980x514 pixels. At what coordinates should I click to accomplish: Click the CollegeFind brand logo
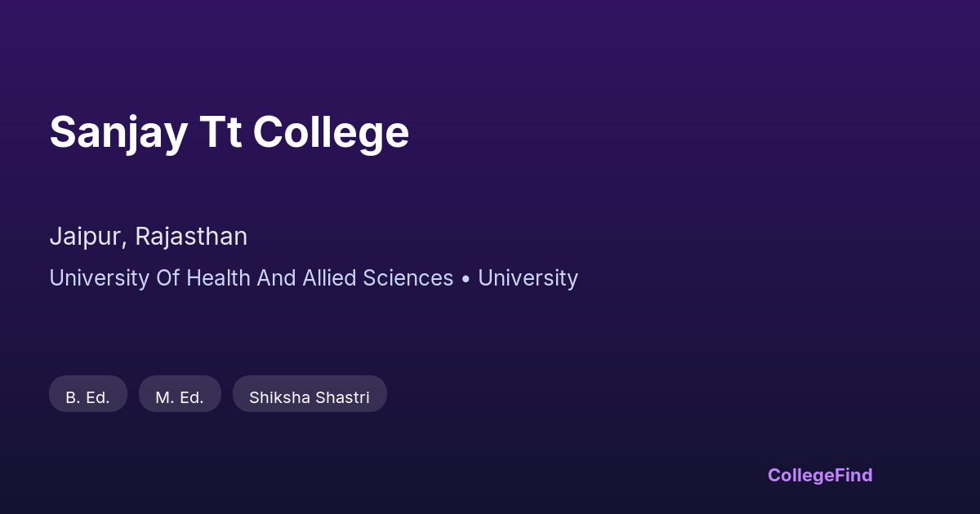819,475
